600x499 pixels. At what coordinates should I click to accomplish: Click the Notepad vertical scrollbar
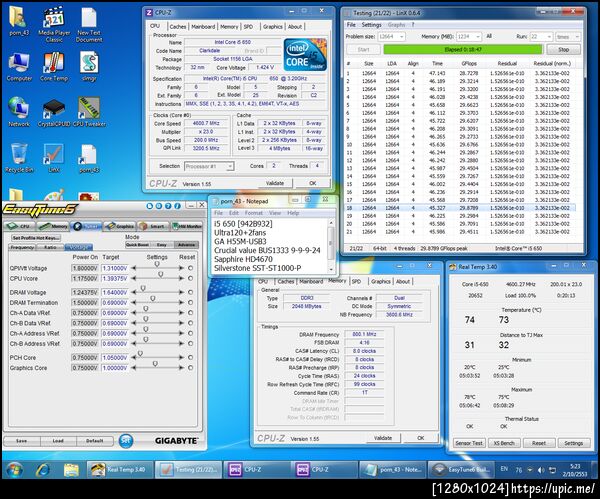(331, 245)
